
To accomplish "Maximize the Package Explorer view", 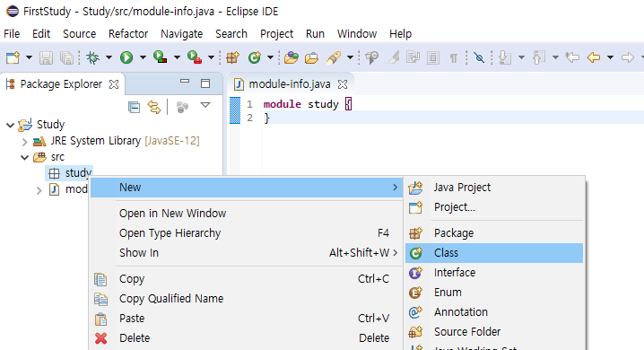I will click(x=205, y=83).
